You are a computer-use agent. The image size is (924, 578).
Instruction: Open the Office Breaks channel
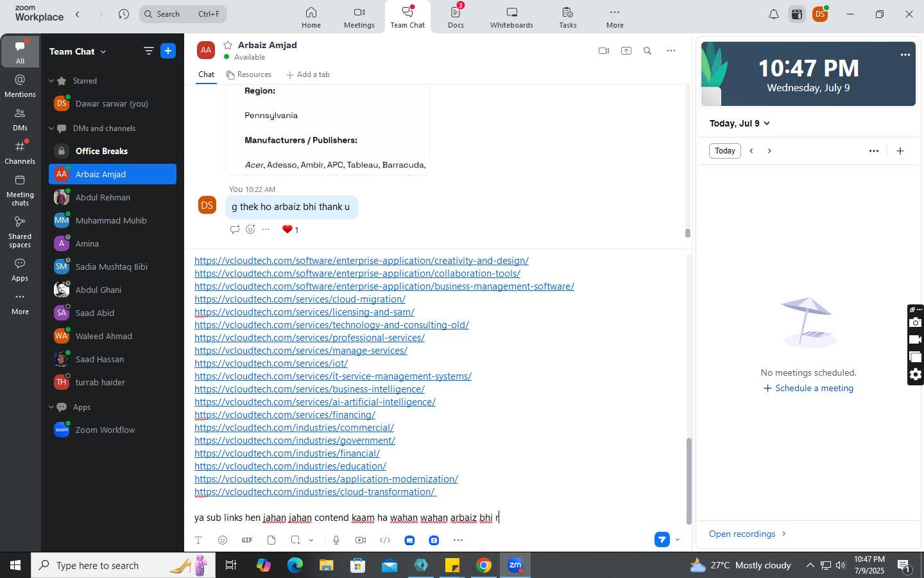[x=112, y=151]
